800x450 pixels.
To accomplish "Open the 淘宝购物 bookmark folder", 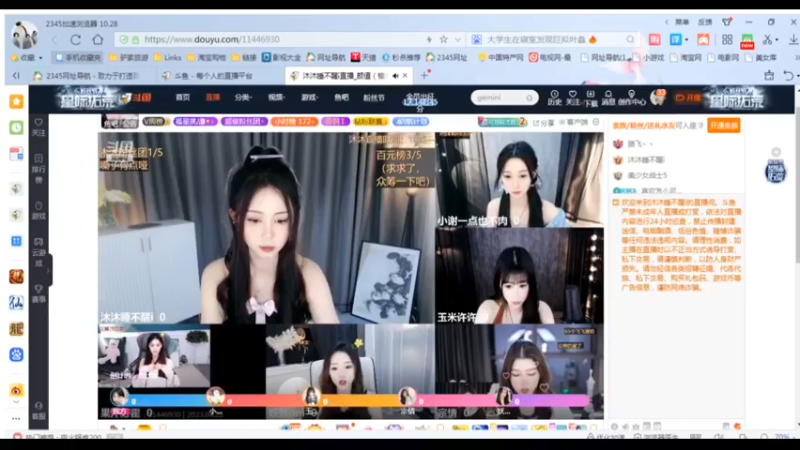I will (x=207, y=58).
